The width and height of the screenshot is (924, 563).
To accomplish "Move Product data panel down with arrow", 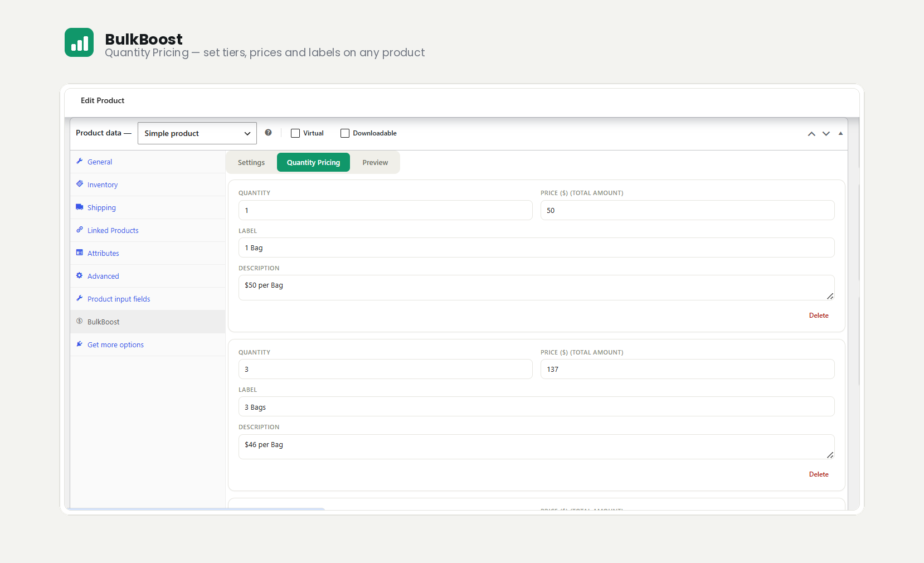I will point(826,134).
